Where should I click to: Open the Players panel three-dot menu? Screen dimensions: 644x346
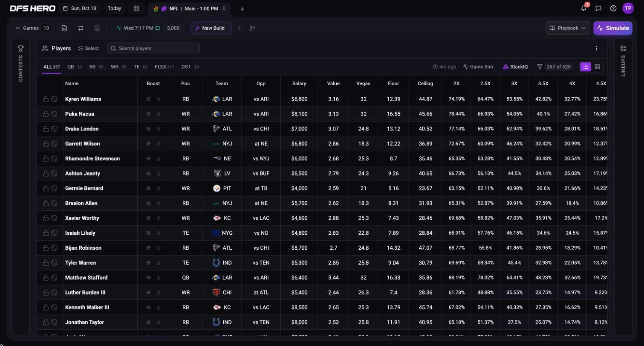click(596, 48)
